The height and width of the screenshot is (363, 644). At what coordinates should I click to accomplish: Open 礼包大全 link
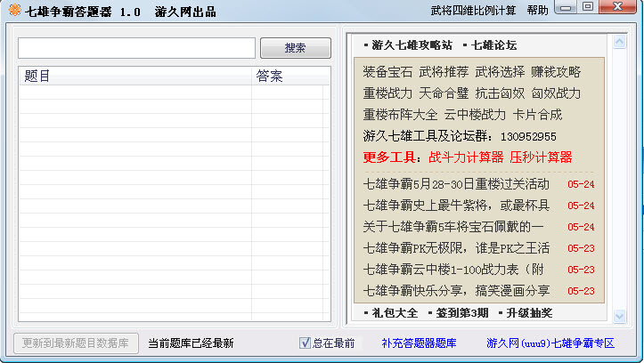pos(395,313)
